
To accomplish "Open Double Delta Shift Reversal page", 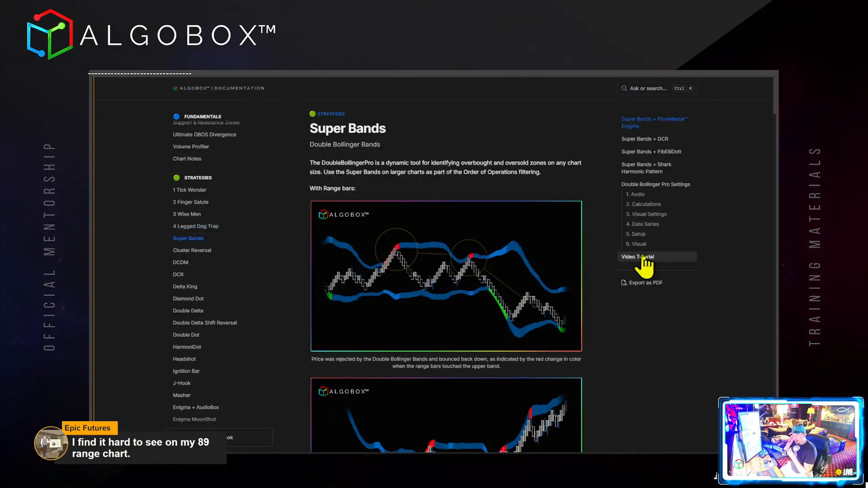I will click(205, 323).
